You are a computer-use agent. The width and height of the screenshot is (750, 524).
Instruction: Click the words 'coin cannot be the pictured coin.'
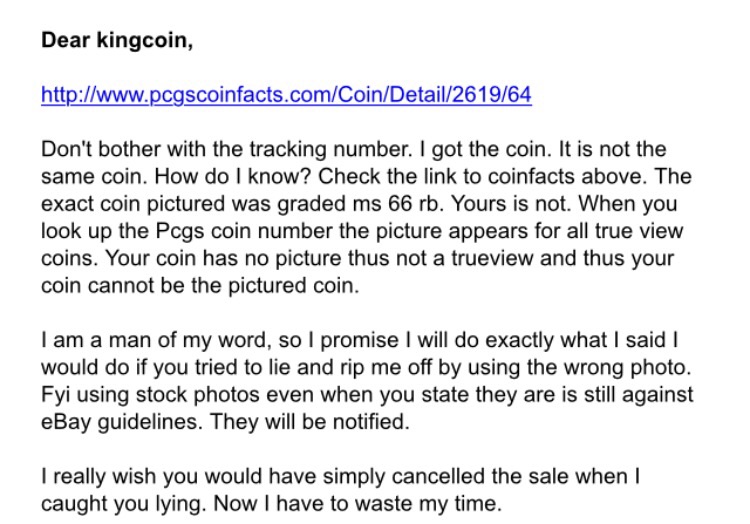click(200, 285)
